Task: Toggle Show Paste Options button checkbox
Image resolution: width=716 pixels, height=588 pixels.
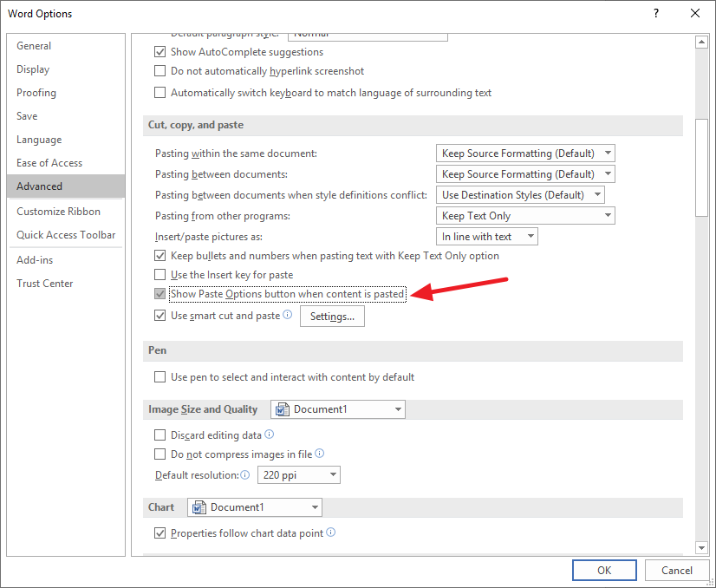Action: click(x=159, y=294)
